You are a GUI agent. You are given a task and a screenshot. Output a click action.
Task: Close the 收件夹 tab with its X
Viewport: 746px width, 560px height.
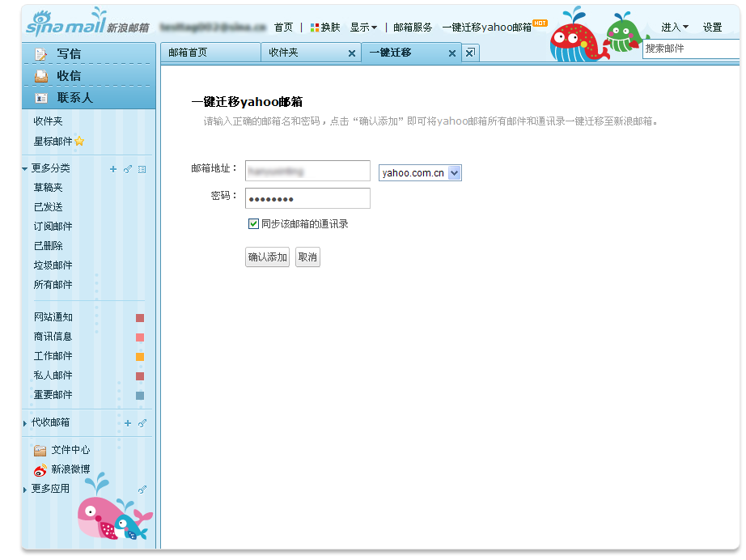[x=352, y=53]
